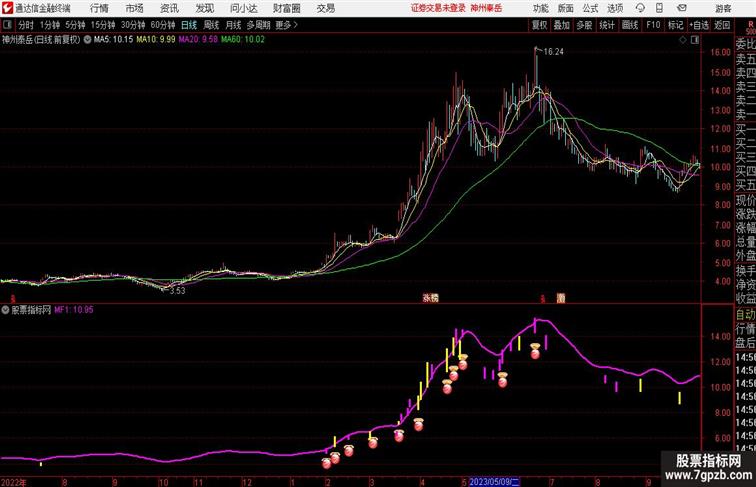
Task: Open the settings circle next to 神州泰岳 title
Action: (87, 40)
